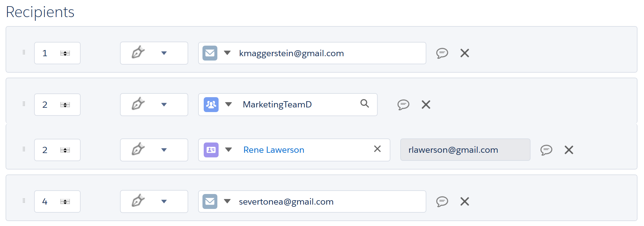Click contact card icon next to Rene Lawerson

[x=211, y=150]
